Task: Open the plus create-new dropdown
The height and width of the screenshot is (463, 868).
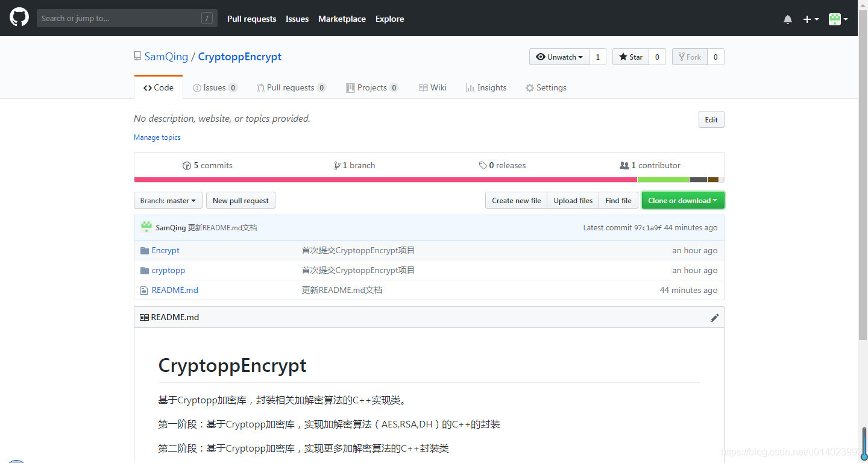Action: point(811,19)
